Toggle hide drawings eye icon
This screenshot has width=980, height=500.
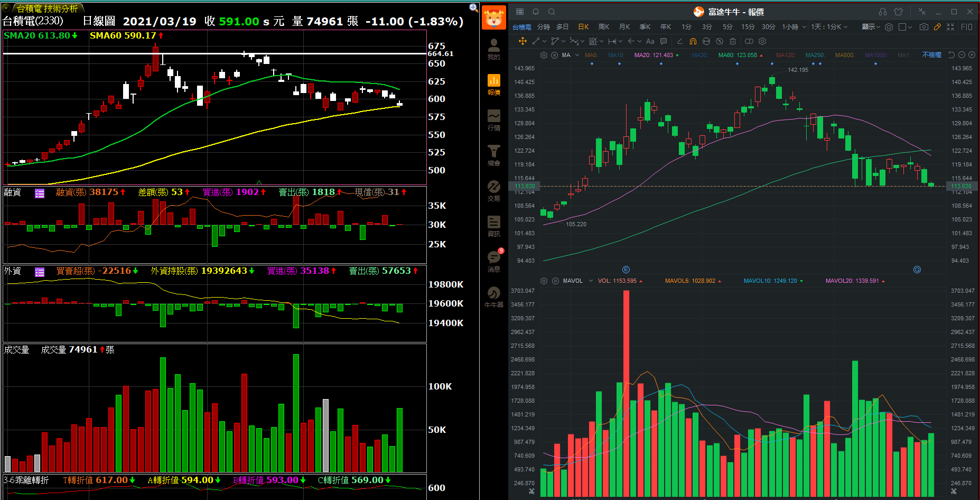click(720, 41)
